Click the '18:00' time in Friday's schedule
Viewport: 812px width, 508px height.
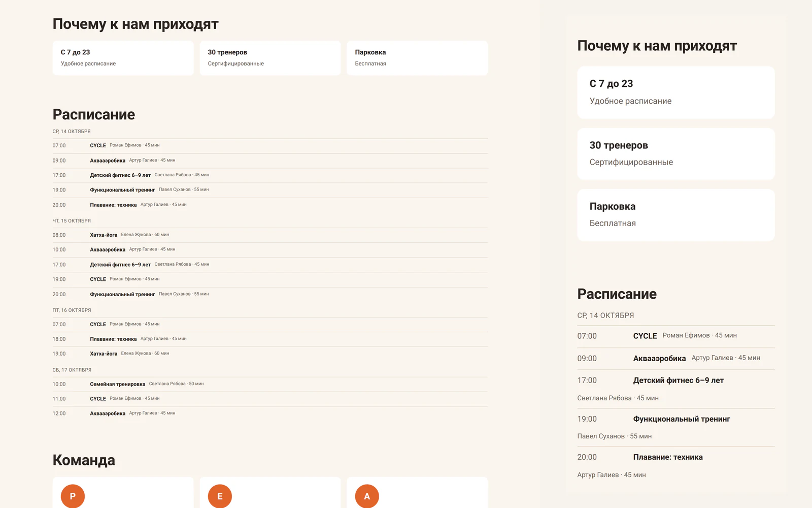coord(59,339)
